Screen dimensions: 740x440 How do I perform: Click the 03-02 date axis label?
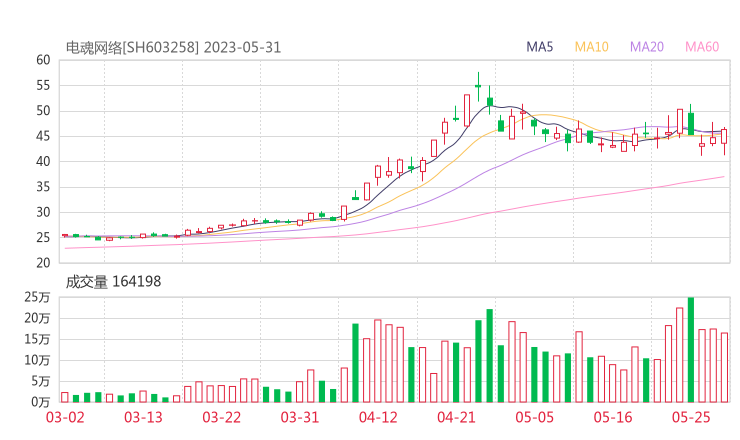[65, 417]
